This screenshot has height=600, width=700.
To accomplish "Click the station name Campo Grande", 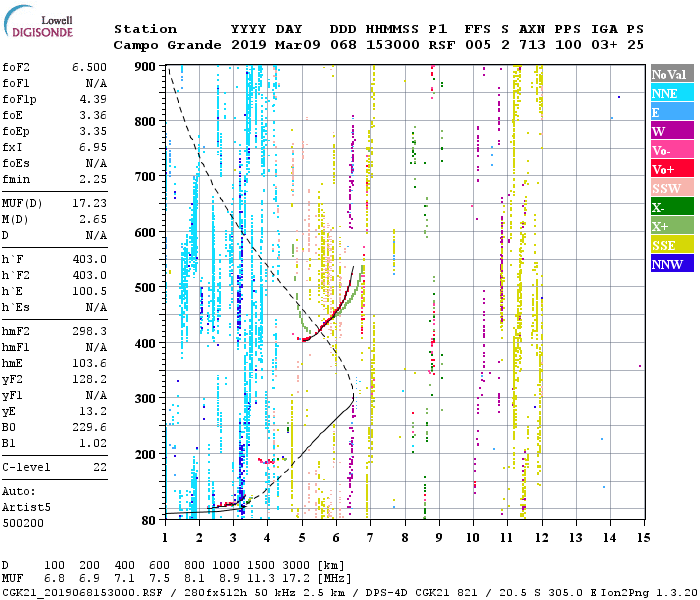I will click(167, 45).
